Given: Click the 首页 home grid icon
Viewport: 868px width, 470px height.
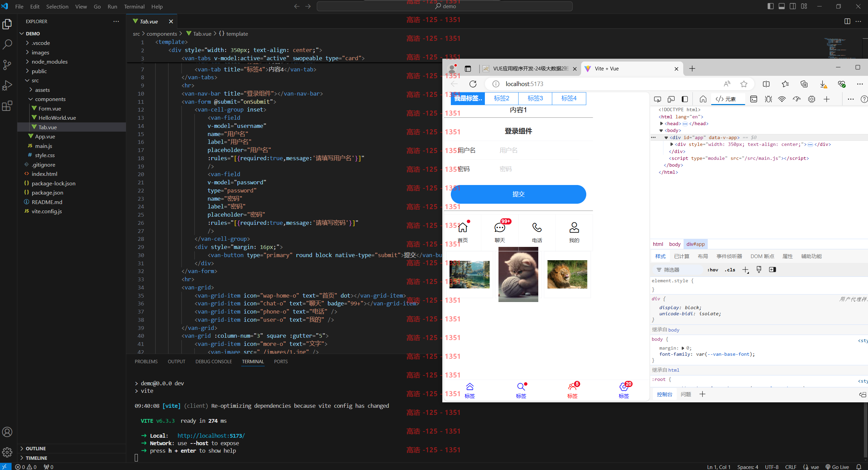Looking at the screenshot, I should coord(462,227).
